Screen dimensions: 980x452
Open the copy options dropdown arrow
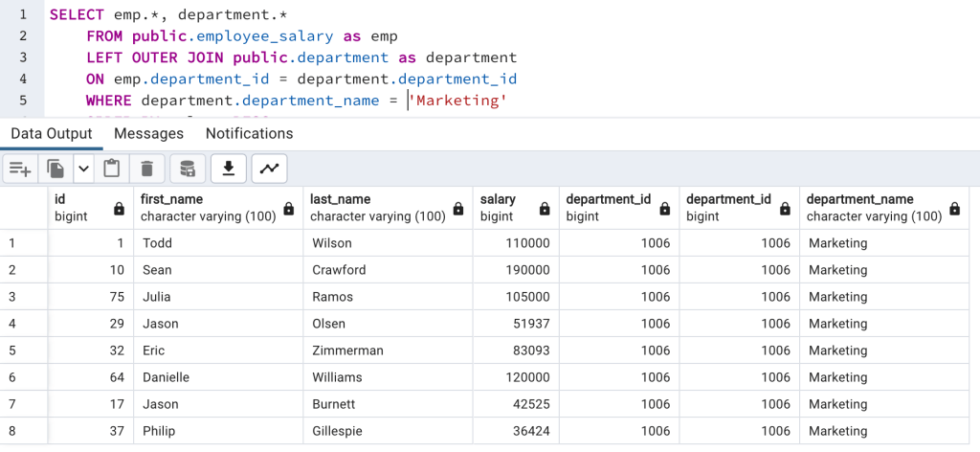[x=83, y=169]
